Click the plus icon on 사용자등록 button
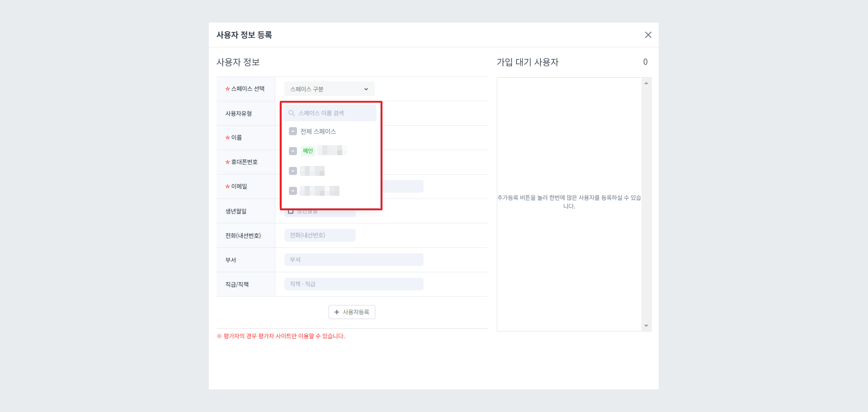The width and height of the screenshot is (868, 412). 337,312
